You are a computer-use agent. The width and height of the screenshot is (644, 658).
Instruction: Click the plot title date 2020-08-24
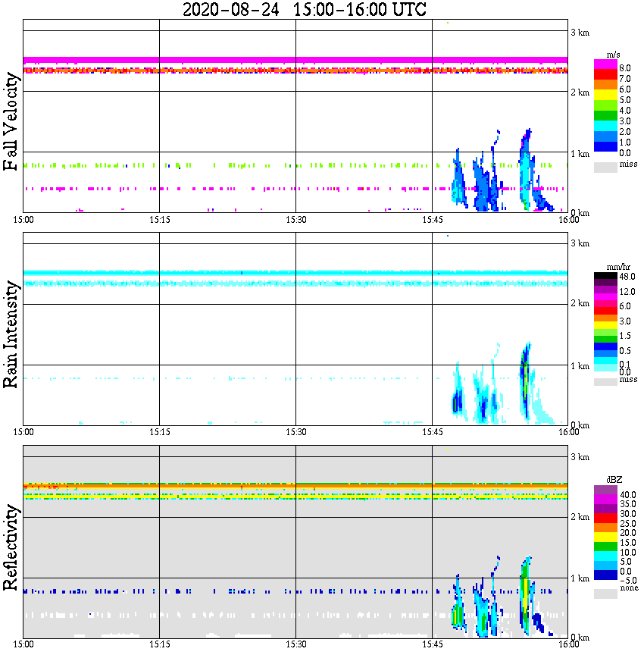coord(230,9)
